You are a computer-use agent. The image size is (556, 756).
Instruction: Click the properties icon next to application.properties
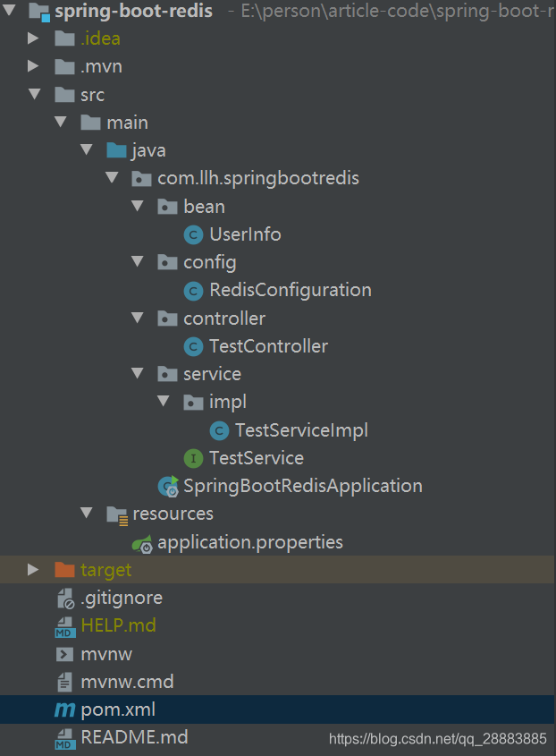pyautogui.click(x=142, y=541)
